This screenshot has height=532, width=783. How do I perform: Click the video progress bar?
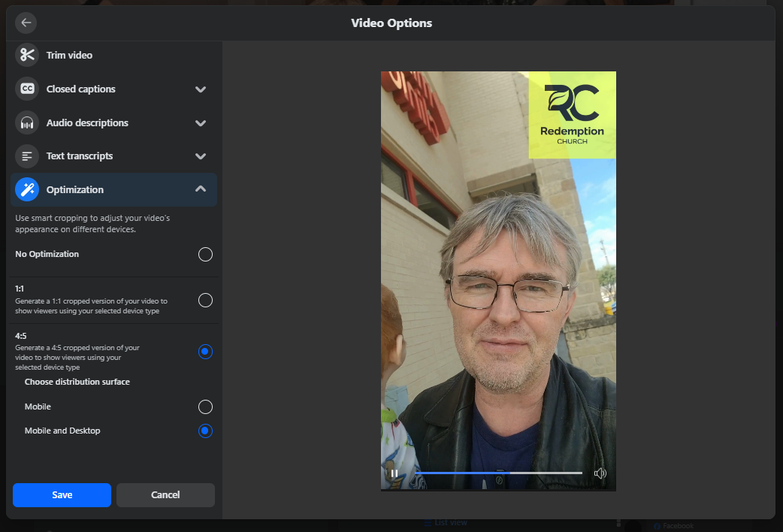[x=499, y=473]
